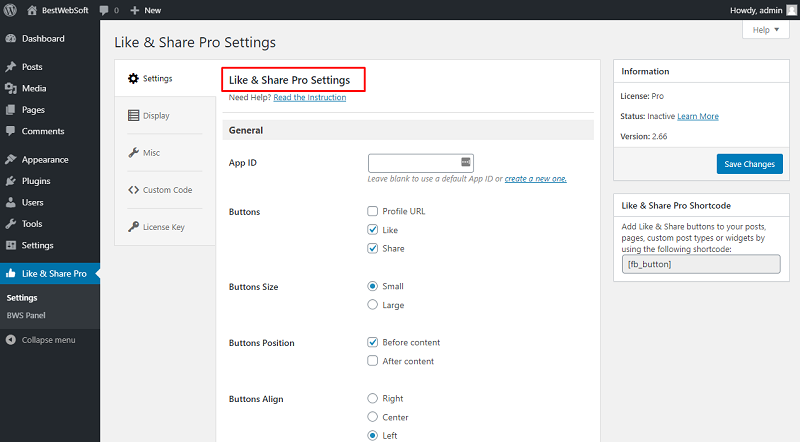Image resolution: width=800 pixels, height=442 pixels.
Task: Click the Misc wrench icon
Action: pos(133,152)
